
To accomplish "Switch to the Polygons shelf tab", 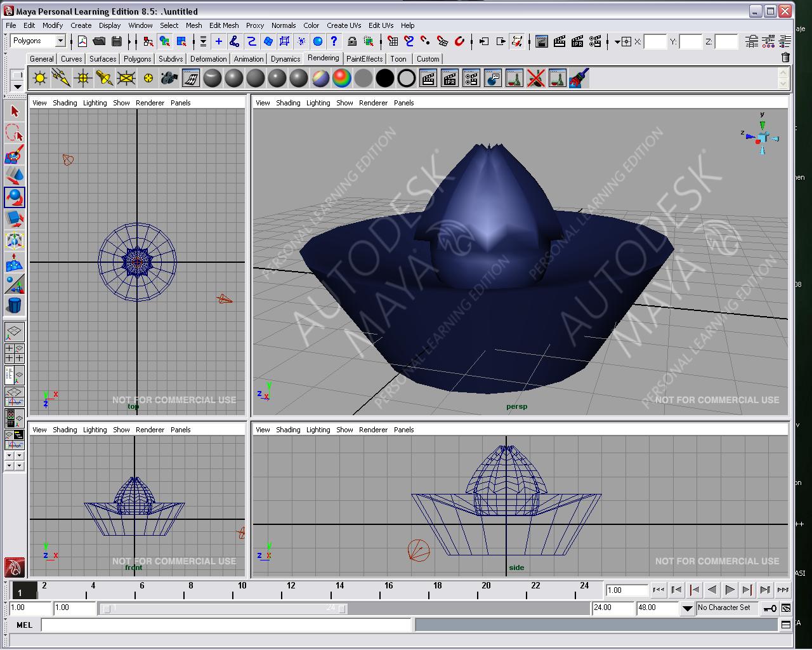I will point(137,59).
